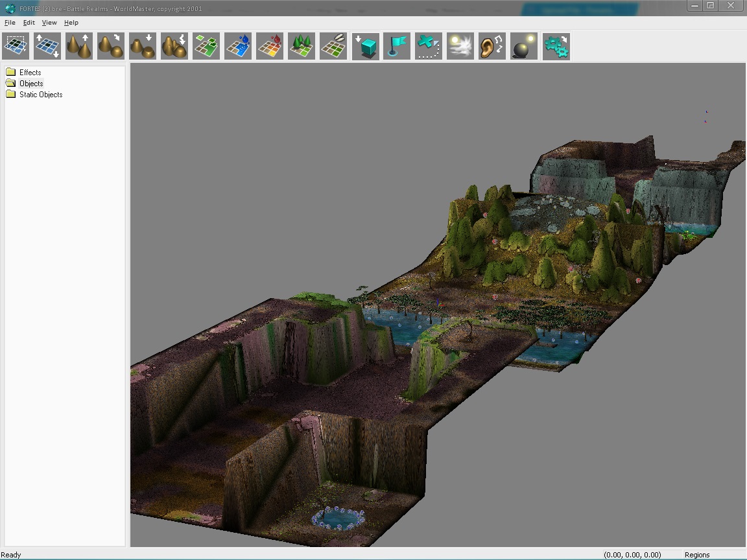Select the path waypoint cross tool
Screen dimensions: 747x560
pos(429,46)
